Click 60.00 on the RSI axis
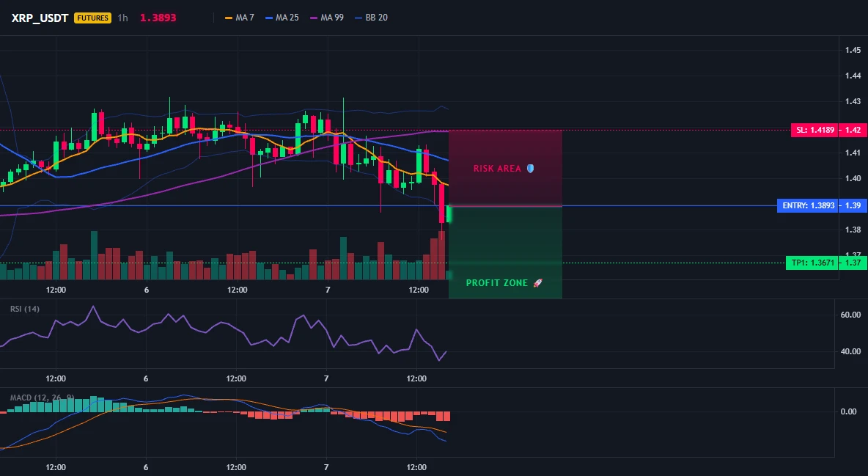Image resolution: width=868 pixels, height=476 pixels. (x=850, y=315)
